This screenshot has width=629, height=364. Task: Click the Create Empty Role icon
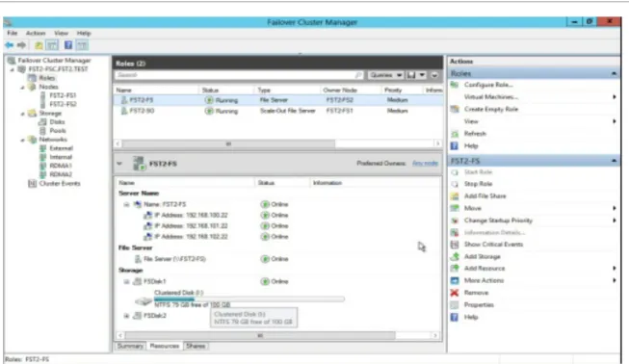[x=455, y=109]
